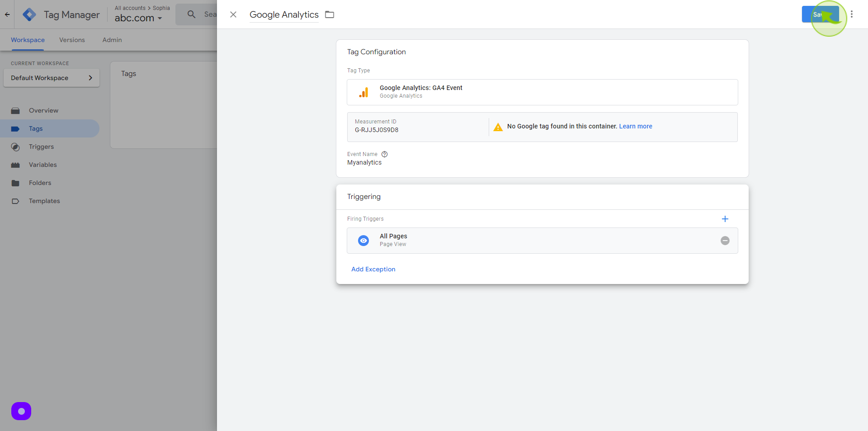
Task: Click the back arrow in Tag Manager header
Action: click(x=7, y=14)
